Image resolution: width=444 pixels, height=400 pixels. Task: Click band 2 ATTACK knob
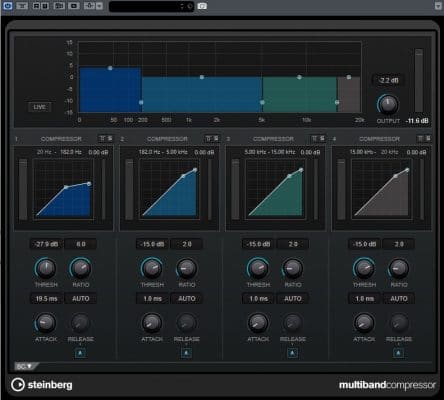pyautogui.click(x=152, y=323)
